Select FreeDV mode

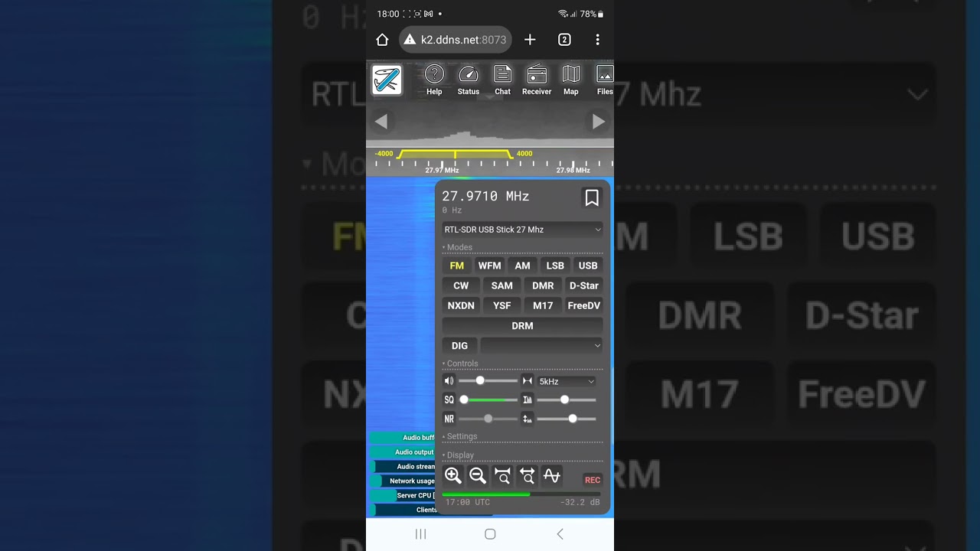(x=583, y=305)
